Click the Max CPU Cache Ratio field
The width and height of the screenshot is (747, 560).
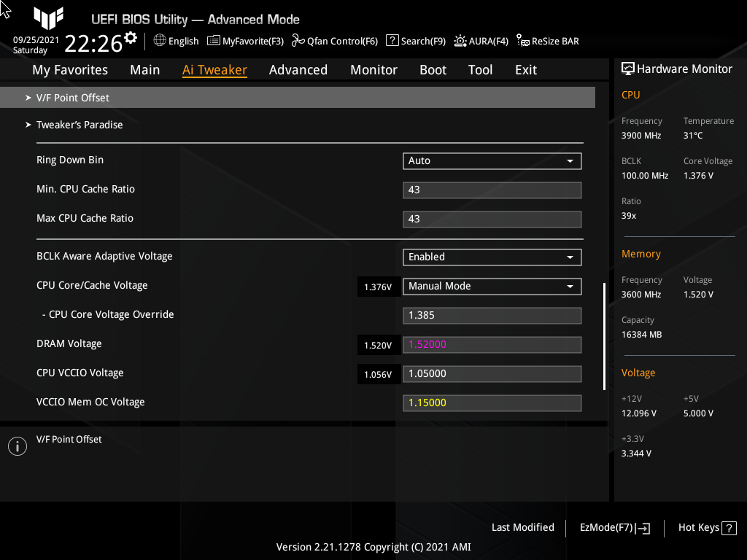pyautogui.click(x=492, y=219)
